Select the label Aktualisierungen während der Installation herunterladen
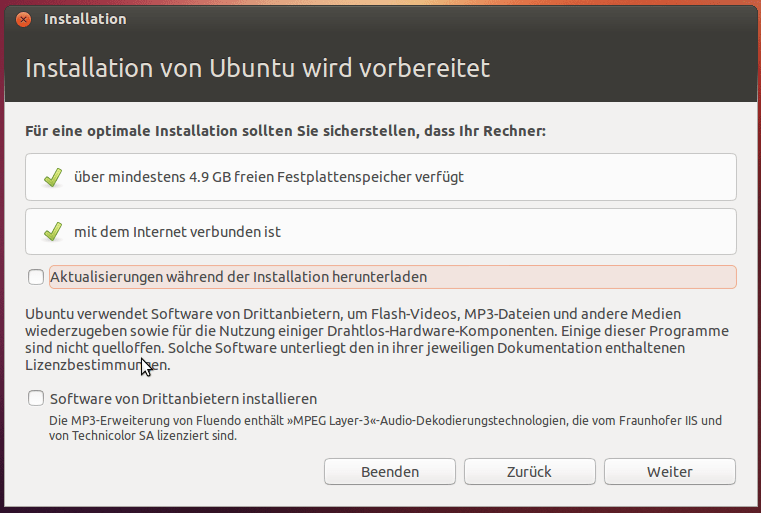 tap(238, 277)
